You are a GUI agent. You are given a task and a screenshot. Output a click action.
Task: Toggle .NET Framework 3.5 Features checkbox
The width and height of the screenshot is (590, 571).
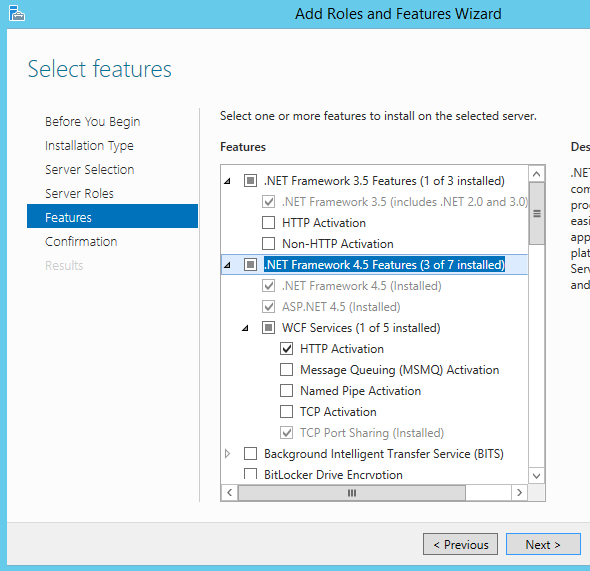click(x=250, y=181)
